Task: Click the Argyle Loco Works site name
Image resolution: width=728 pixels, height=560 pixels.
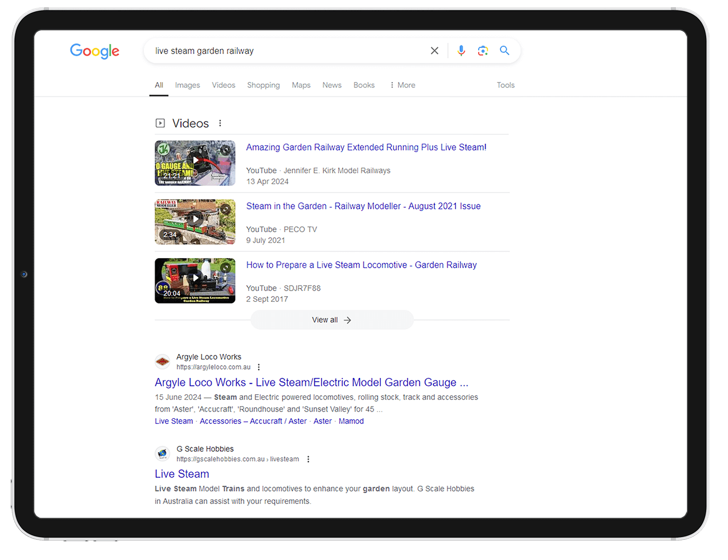Action: coord(209,357)
